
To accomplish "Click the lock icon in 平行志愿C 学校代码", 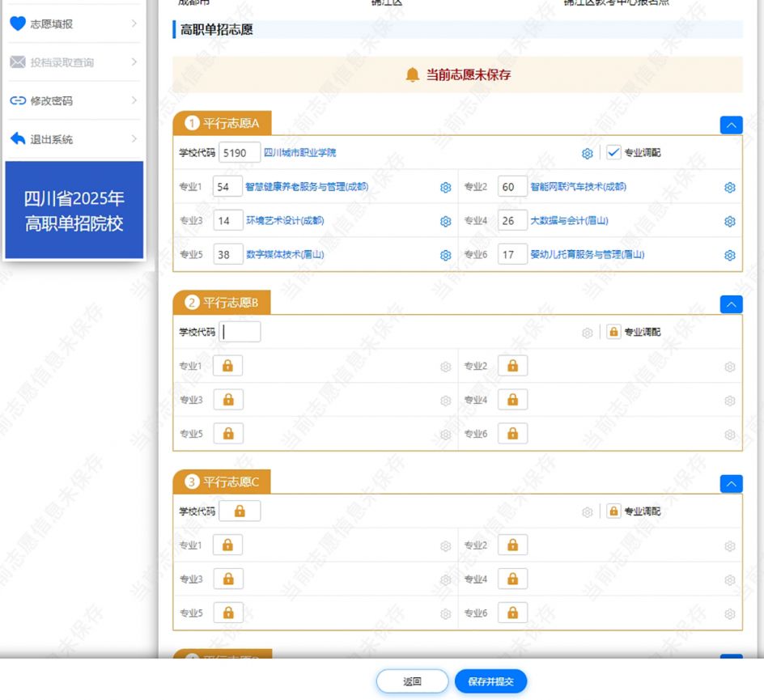I will point(240,511).
